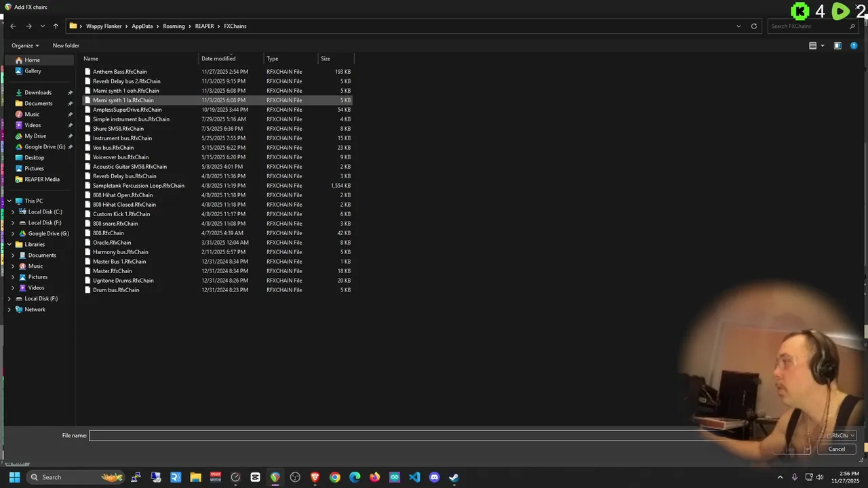Image resolution: width=868 pixels, height=488 pixels.
Task: Open Discord from the taskbar
Action: [434, 477]
